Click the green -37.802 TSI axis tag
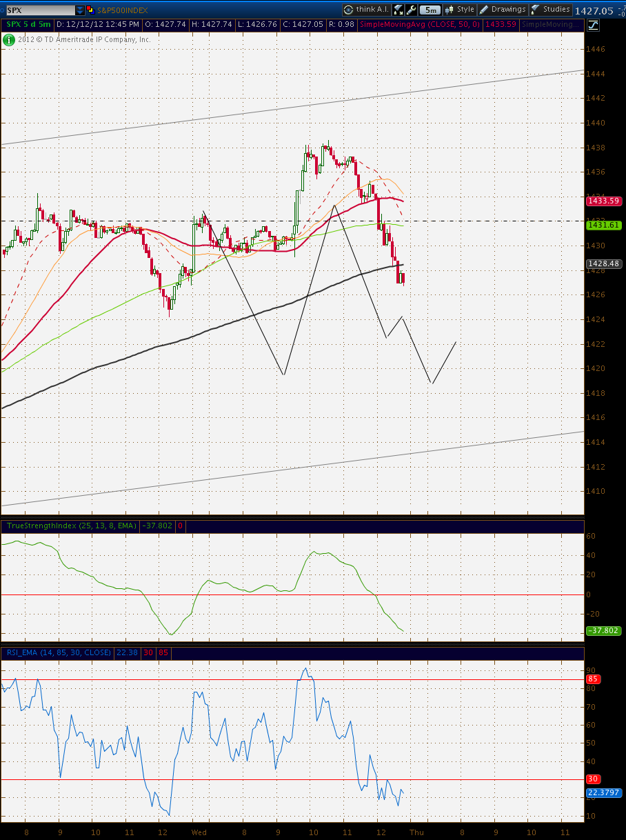Viewport: 626px width, 840px height. [x=603, y=630]
